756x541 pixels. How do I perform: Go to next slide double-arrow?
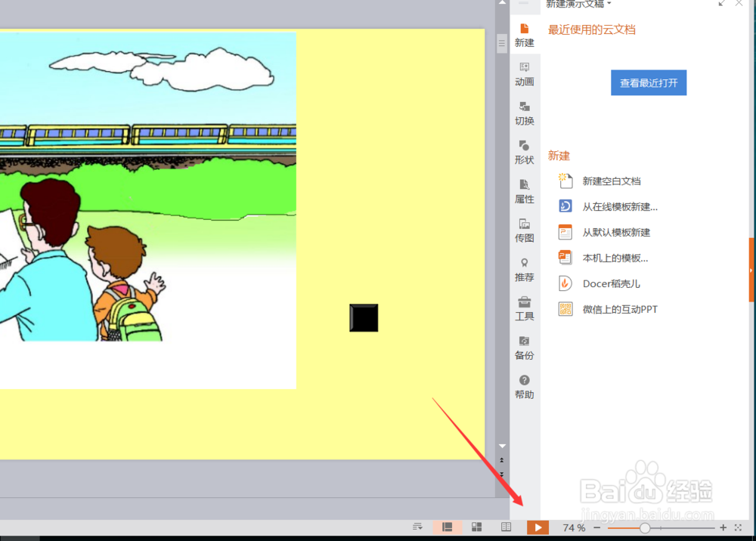pos(502,475)
